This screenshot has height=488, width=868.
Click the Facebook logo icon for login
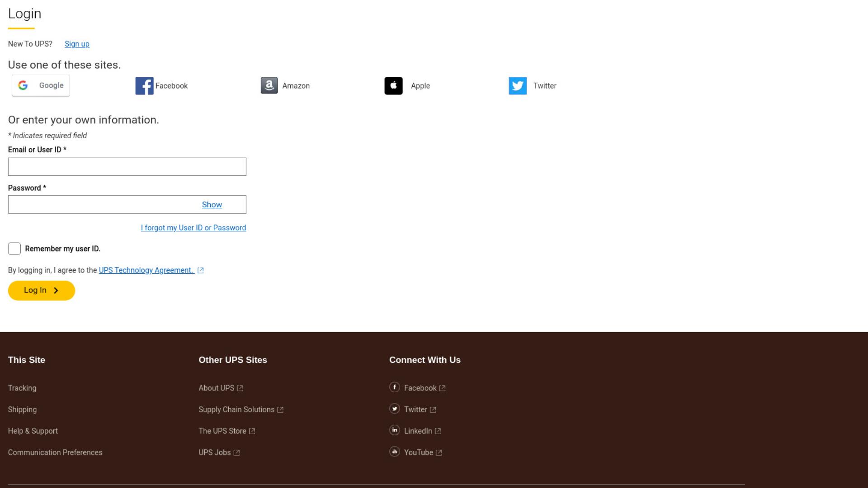[x=144, y=86]
